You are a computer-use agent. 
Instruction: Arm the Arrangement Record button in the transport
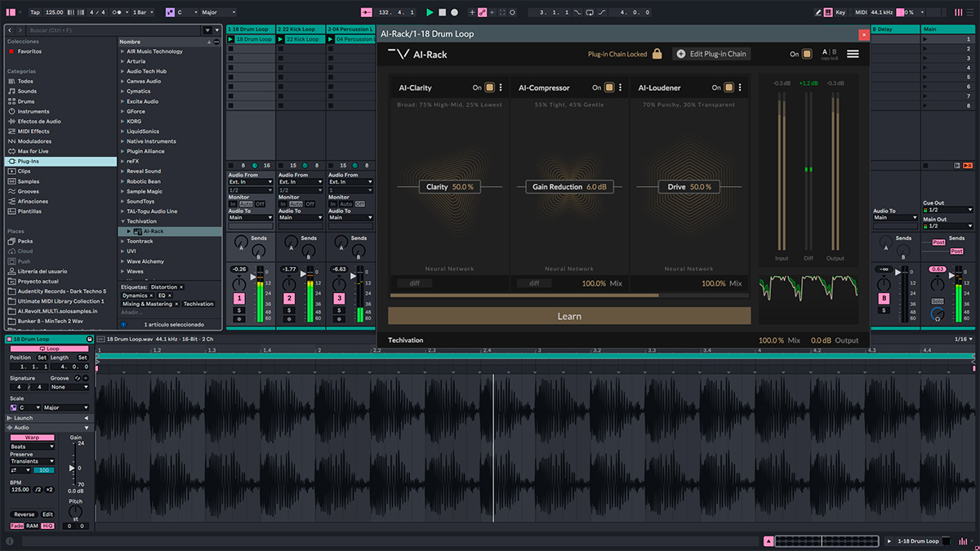(x=455, y=12)
